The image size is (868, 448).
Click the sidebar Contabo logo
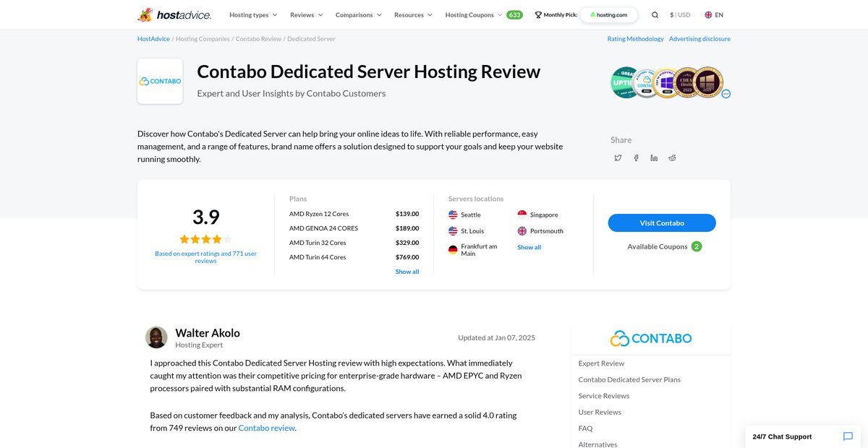pyautogui.click(x=651, y=338)
